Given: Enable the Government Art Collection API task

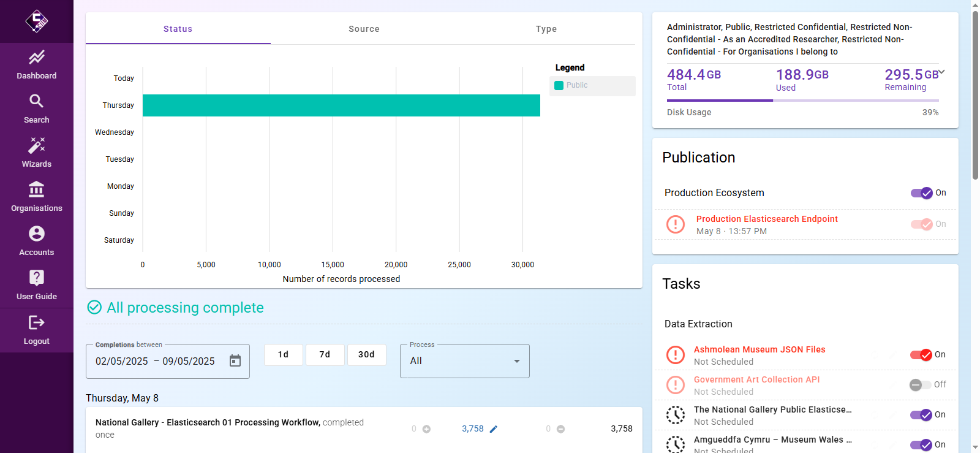Looking at the screenshot, I should point(920,385).
